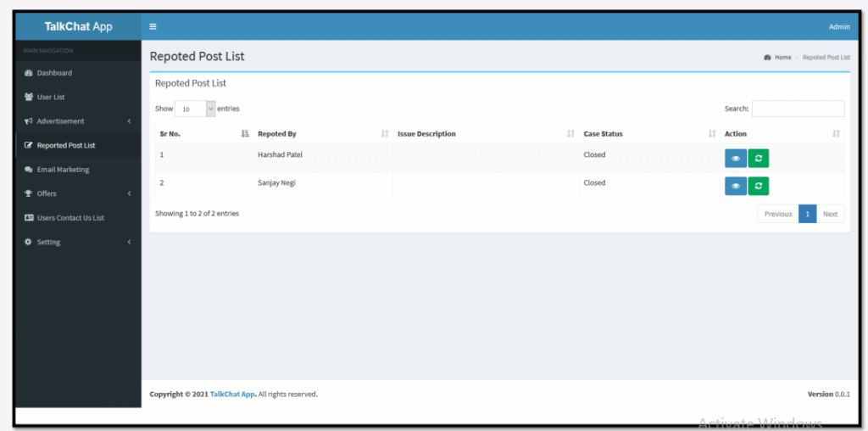Click the Previous pagination button
Image resolution: width=868 pixels, height=431 pixels.
(x=777, y=214)
